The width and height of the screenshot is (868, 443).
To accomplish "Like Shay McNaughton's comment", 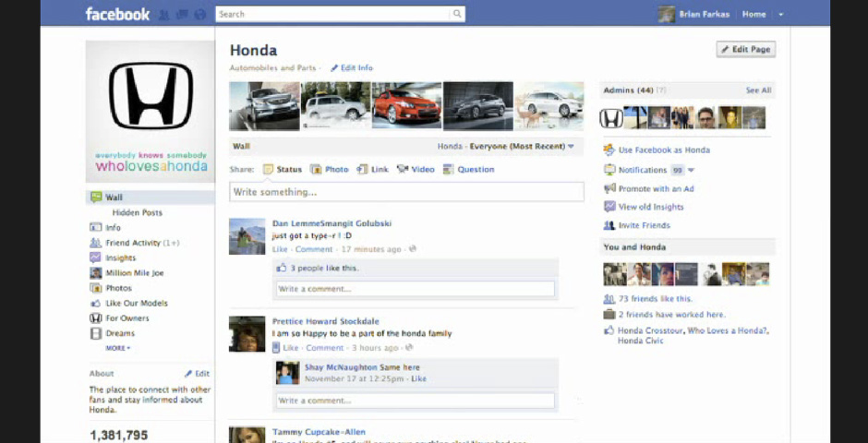I will [419, 379].
